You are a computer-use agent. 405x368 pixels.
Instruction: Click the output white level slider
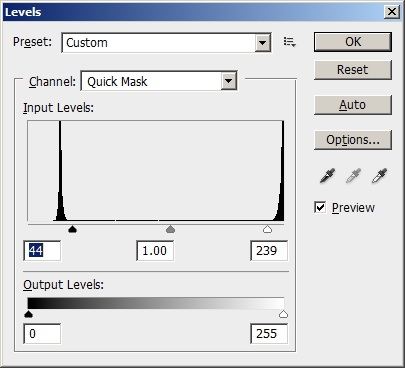click(x=283, y=314)
